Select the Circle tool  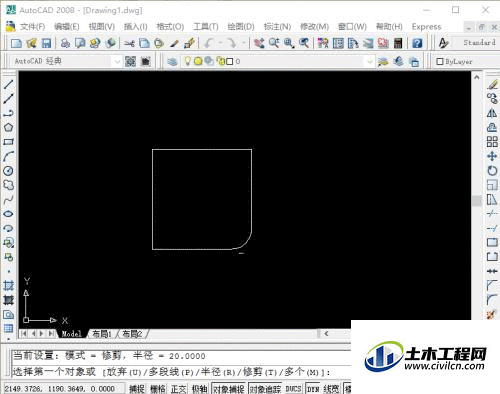pyautogui.click(x=8, y=171)
